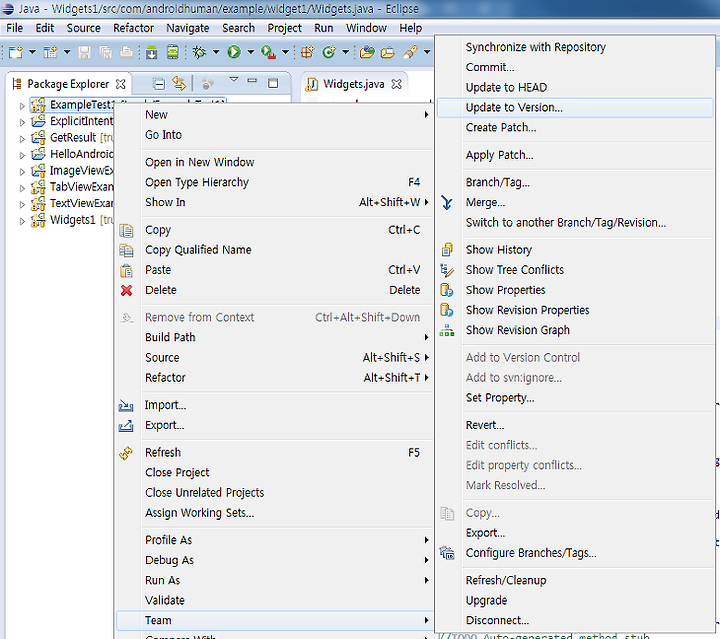
Task: Choose Revert... in the Team submenu
Action: 575,425
